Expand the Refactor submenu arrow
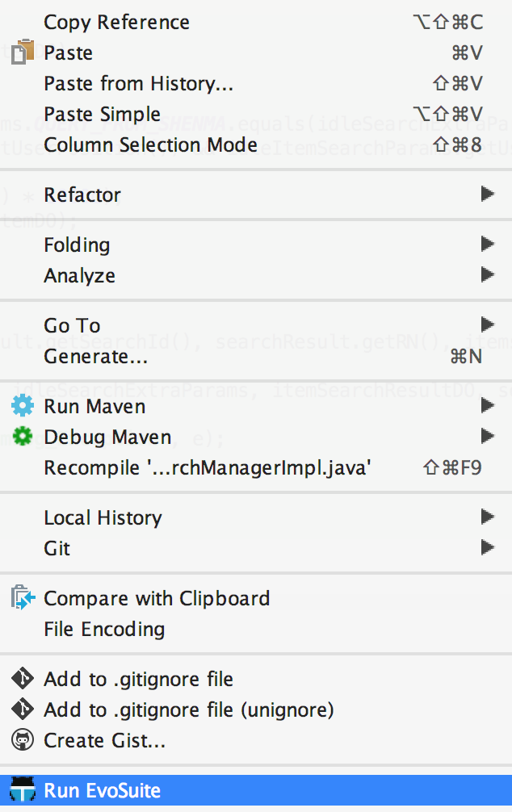 [x=487, y=195]
